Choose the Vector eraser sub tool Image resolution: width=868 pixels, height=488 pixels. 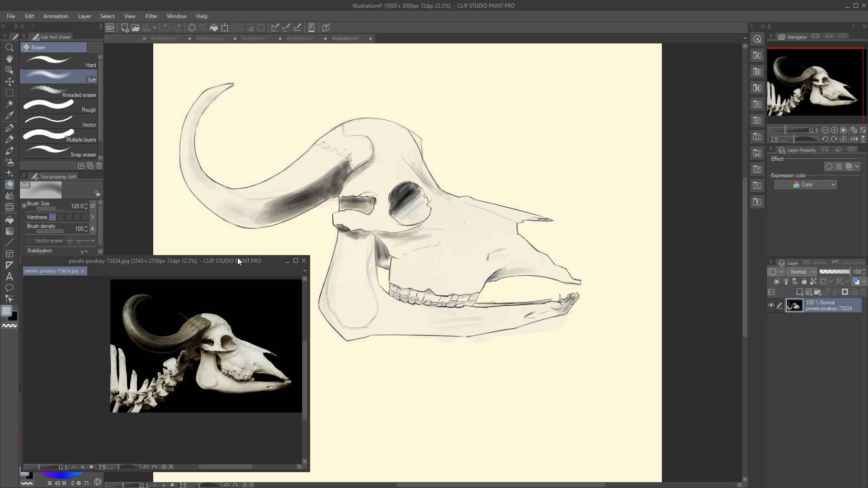(x=59, y=121)
